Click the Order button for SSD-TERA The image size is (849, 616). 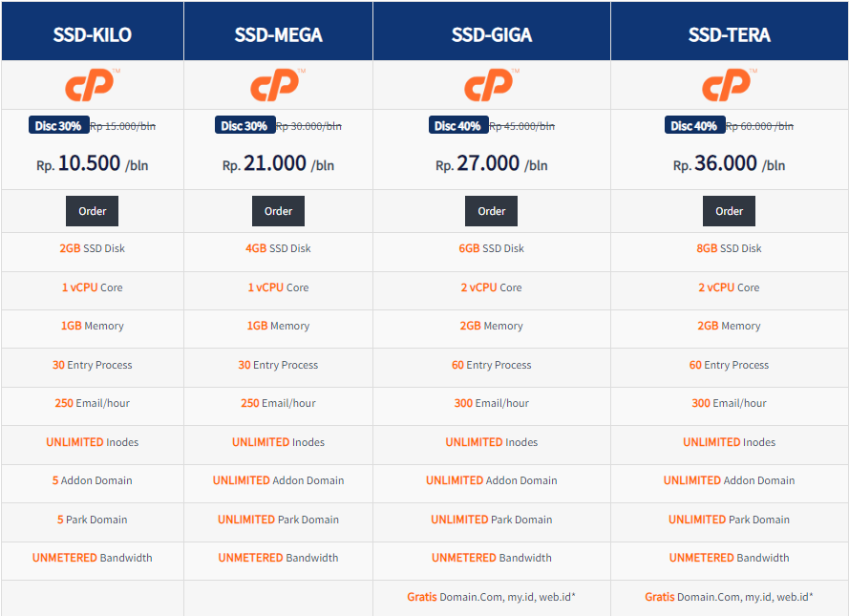point(729,210)
